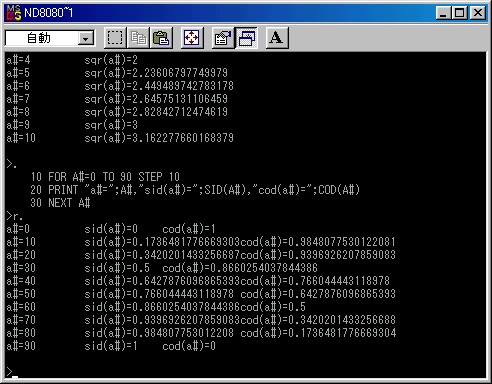Click the sqr(a#)=2.23606797749979 value
This screenshot has height=384, width=492.
[156, 73]
